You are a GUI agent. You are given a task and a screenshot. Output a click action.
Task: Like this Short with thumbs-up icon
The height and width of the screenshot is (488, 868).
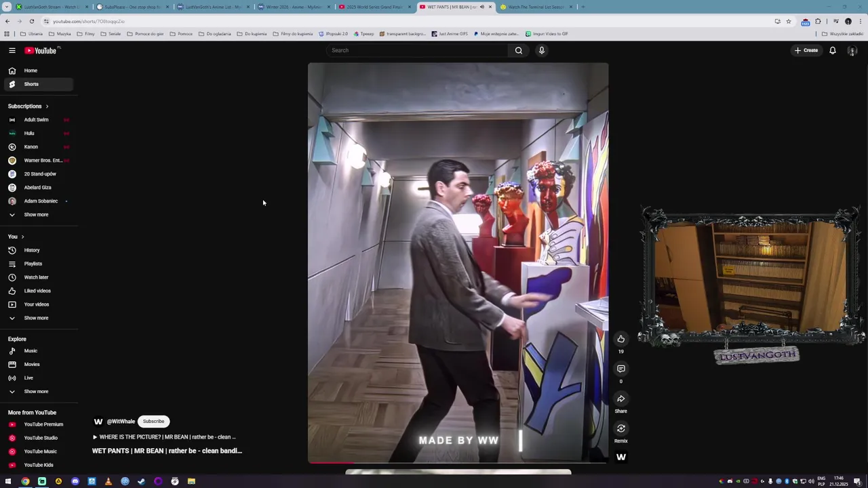pyautogui.click(x=620, y=339)
